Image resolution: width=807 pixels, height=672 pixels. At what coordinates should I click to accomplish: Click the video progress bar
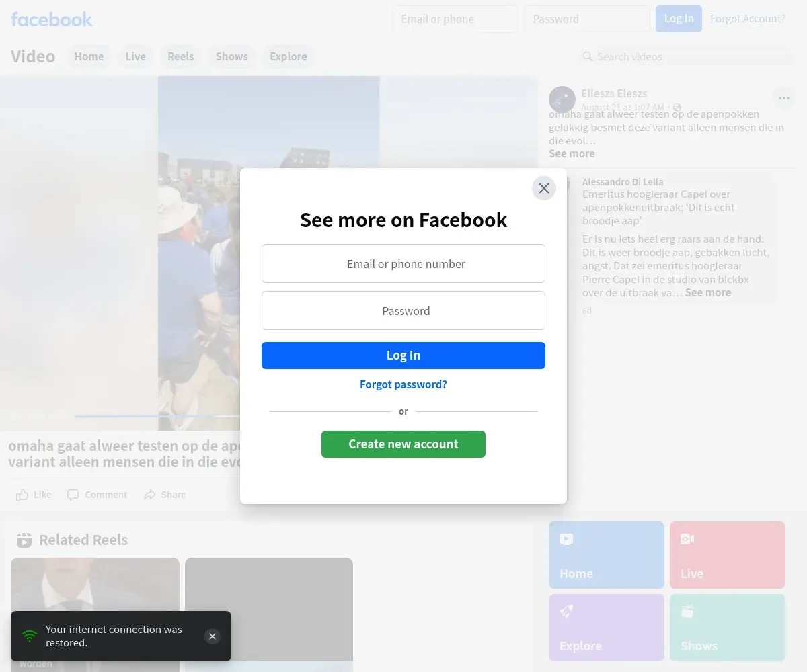157,416
